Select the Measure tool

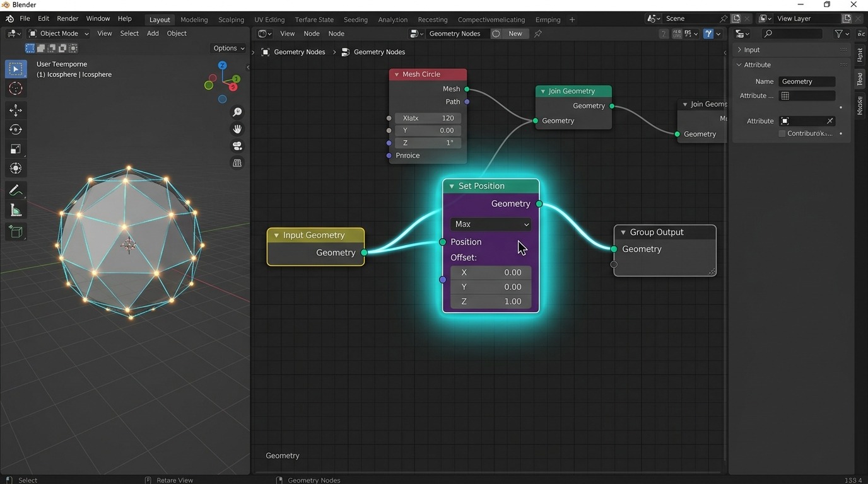click(x=16, y=210)
